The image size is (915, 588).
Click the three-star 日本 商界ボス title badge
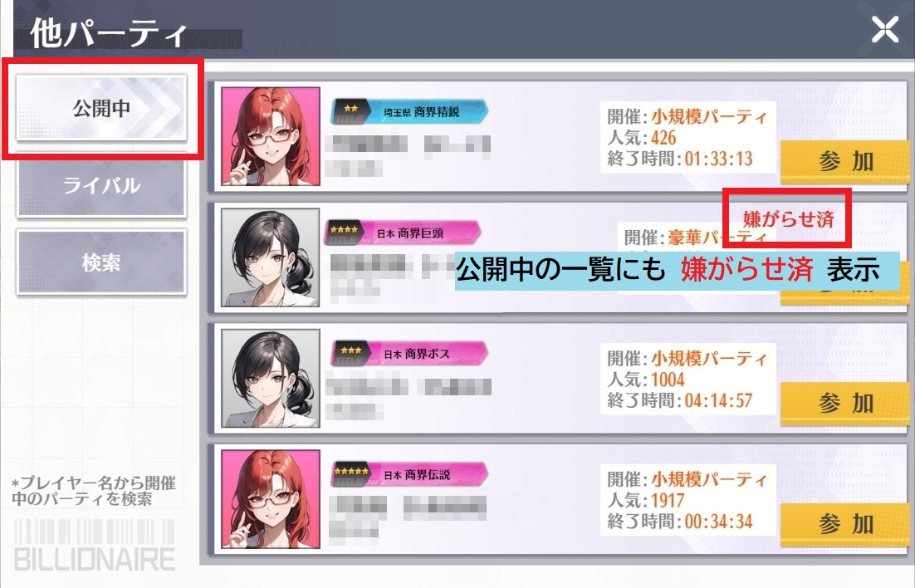[x=409, y=354]
